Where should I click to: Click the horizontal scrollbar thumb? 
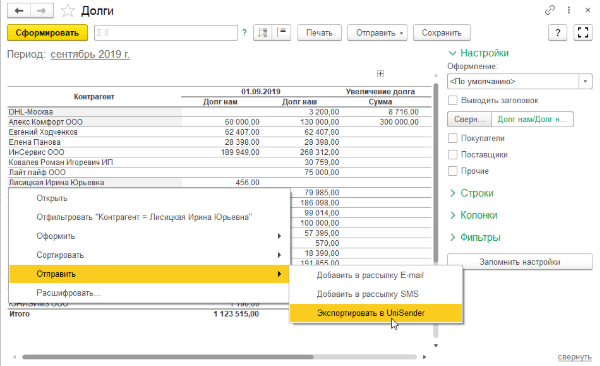pos(168,357)
